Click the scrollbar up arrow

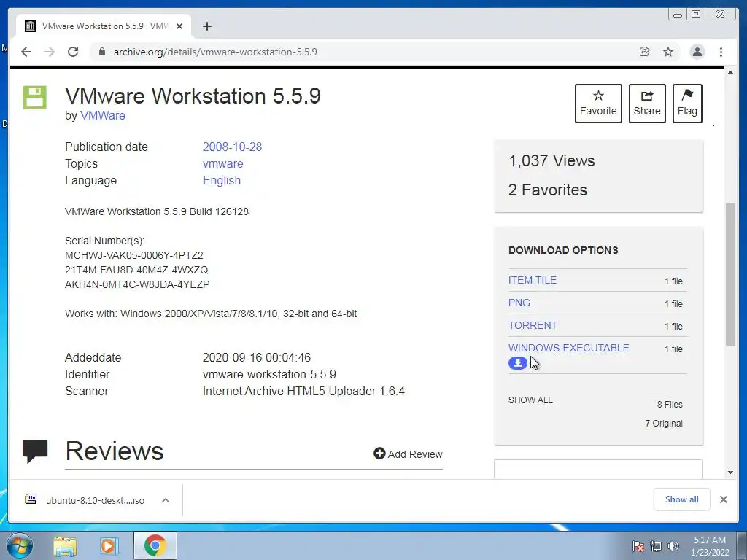point(730,72)
